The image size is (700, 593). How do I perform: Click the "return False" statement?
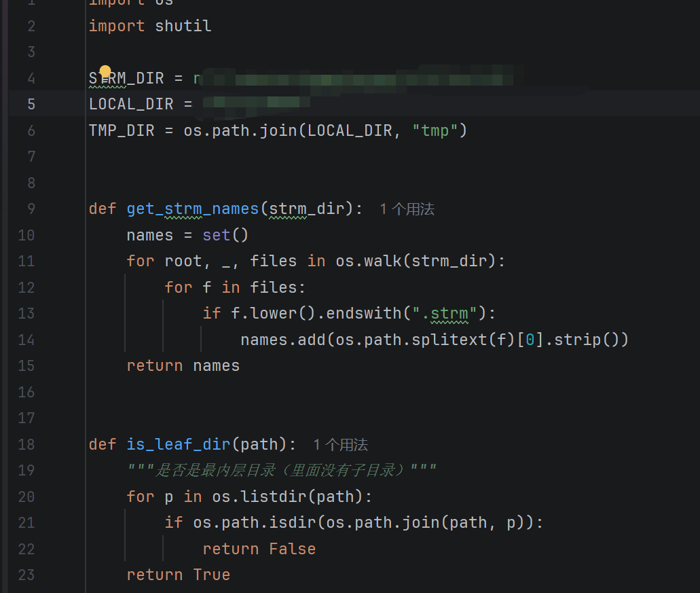259,549
